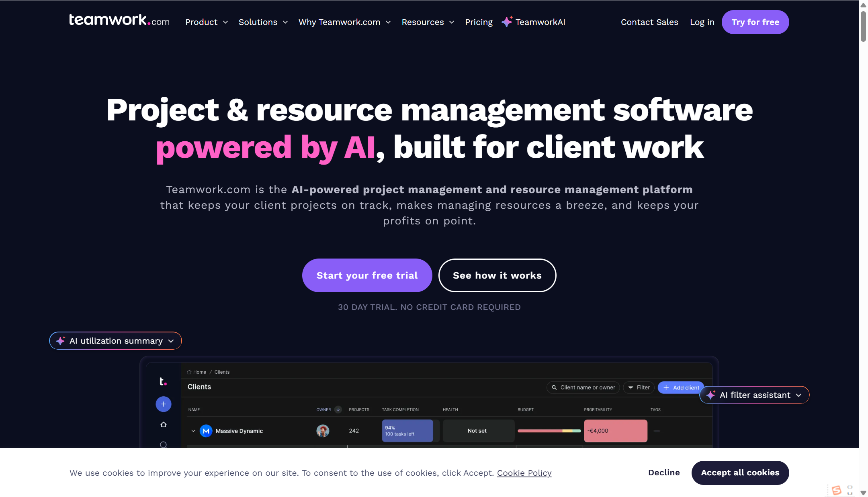Open the Product menu
This screenshot has width=868, height=497.
pos(206,22)
